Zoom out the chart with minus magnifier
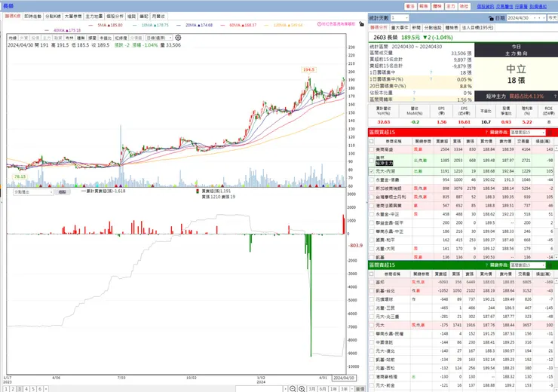 (x=292, y=389)
